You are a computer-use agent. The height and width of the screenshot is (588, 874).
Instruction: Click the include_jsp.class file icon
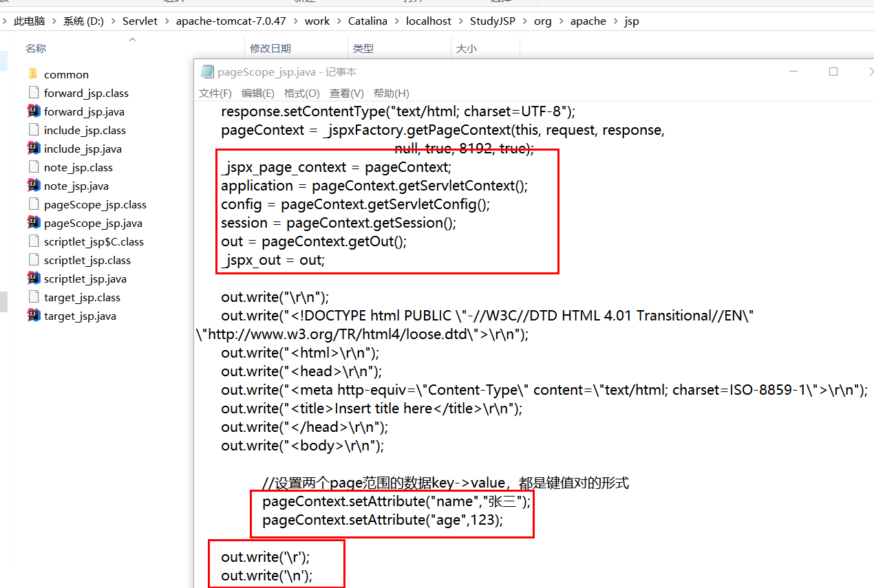tap(33, 130)
